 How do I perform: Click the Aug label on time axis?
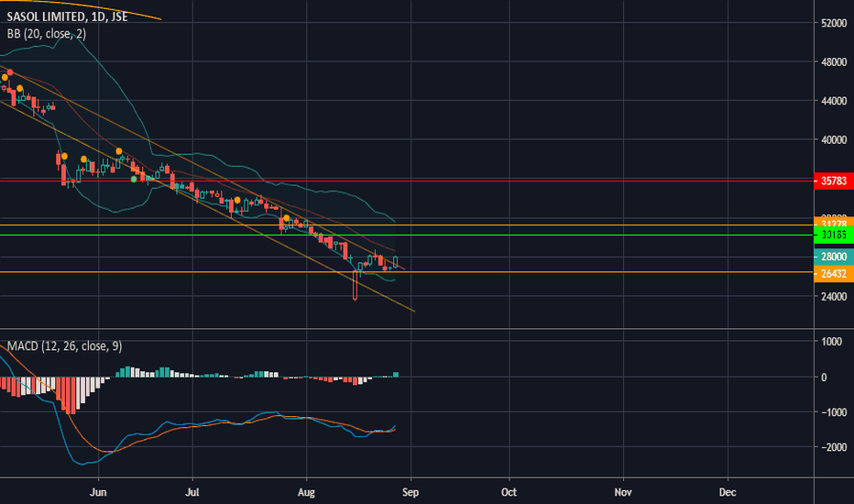click(306, 492)
